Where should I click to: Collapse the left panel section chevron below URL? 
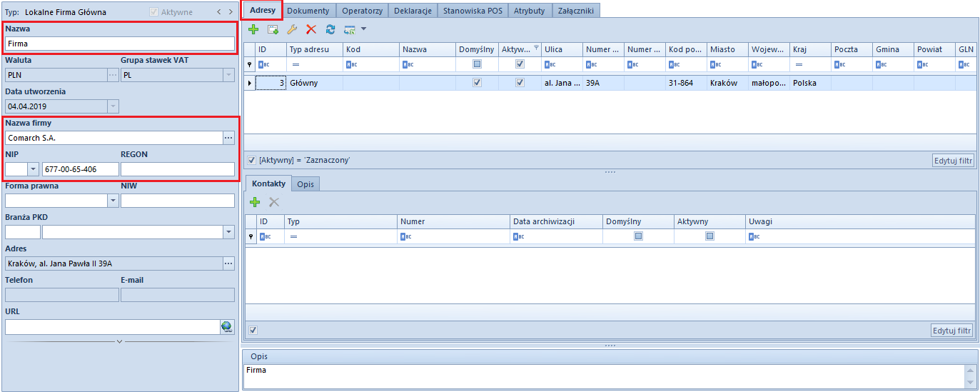tap(119, 342)
